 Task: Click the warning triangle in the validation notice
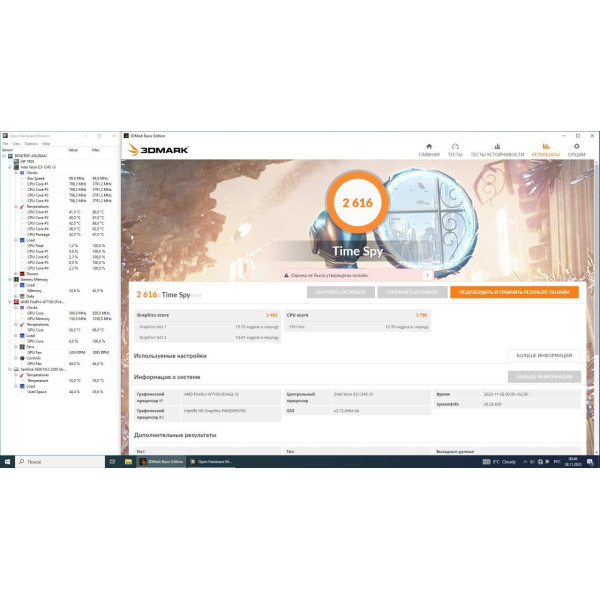tap(286, 275)
